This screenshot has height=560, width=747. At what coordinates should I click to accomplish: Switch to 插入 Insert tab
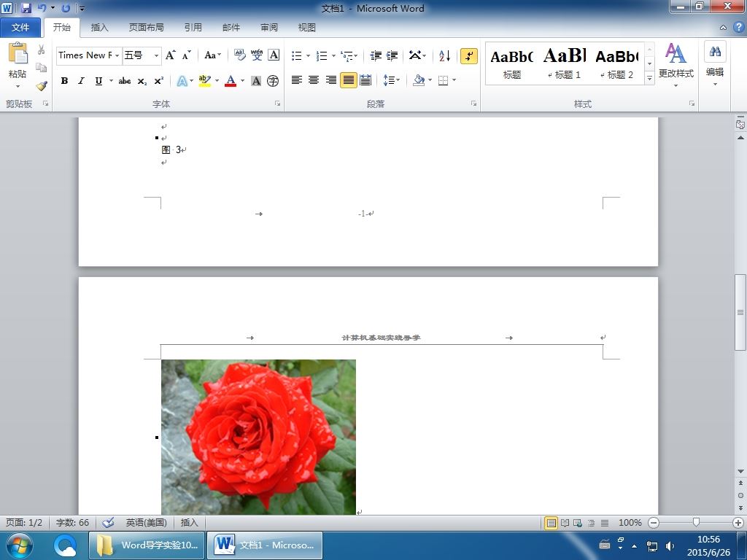coord(99,28)
